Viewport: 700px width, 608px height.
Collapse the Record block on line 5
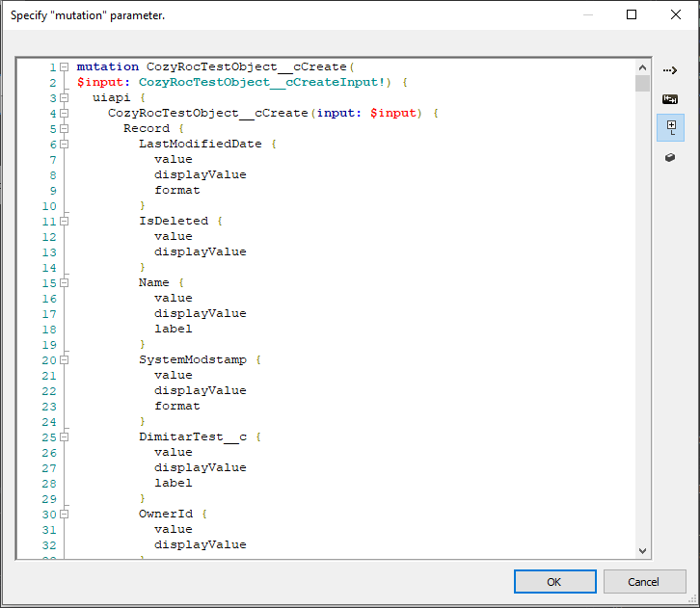[64, 129]
